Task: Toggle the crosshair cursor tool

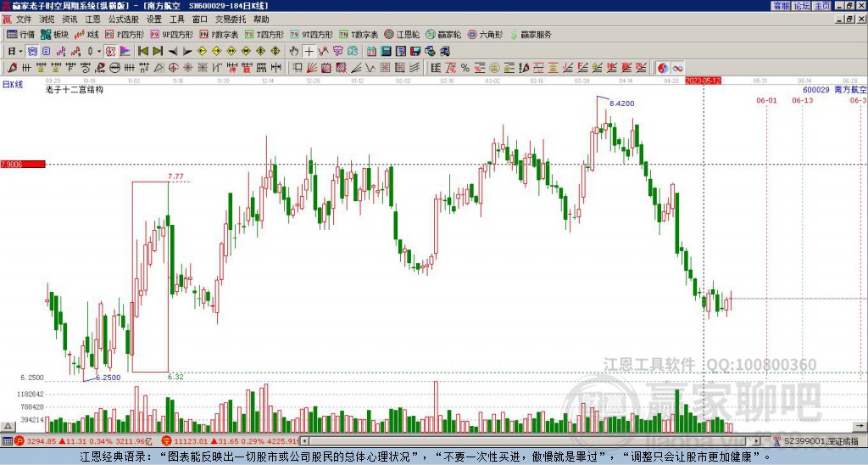Action: tap(309, 52)
